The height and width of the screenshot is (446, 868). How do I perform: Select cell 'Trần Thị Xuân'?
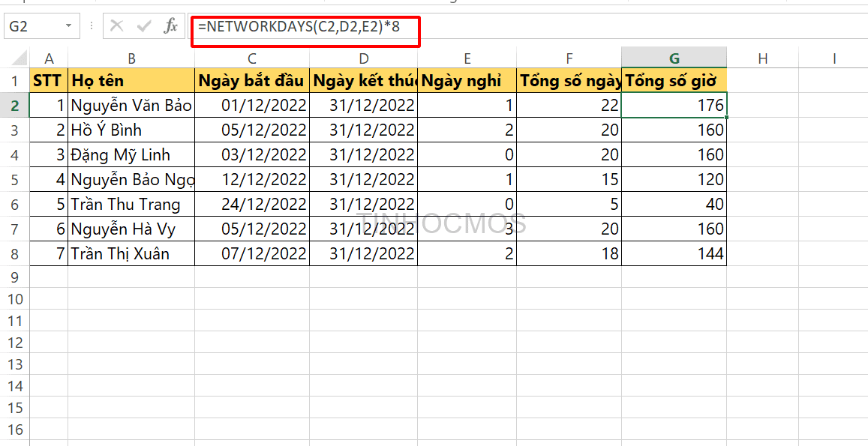point(131,253)
